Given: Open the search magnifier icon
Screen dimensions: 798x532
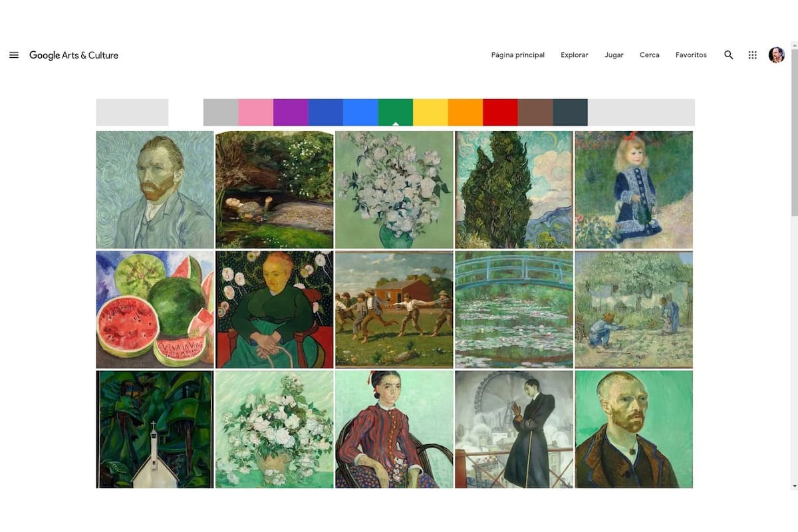Looking at the screenshot, I should point(729,55).
